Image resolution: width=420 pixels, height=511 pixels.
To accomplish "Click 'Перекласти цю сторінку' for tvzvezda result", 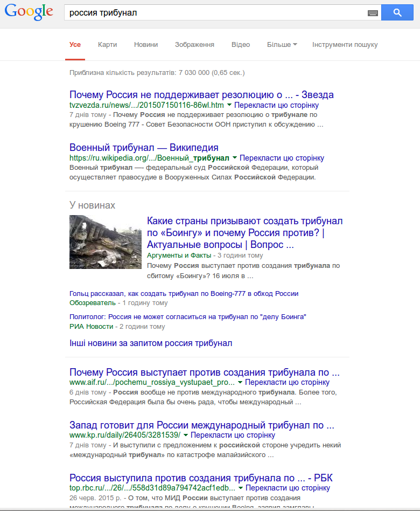I will coord(276,105).
